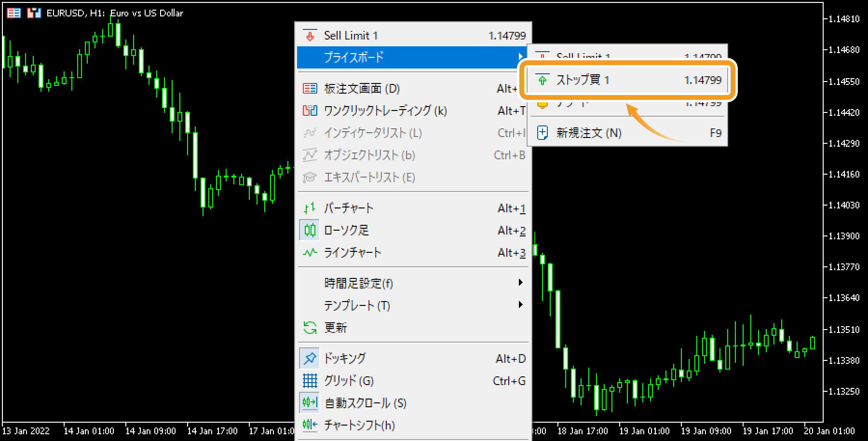The width and height of the screenshot is (868, 441).
Task: Toggle 自動スクロール (S)
Action: coord(413,402)
